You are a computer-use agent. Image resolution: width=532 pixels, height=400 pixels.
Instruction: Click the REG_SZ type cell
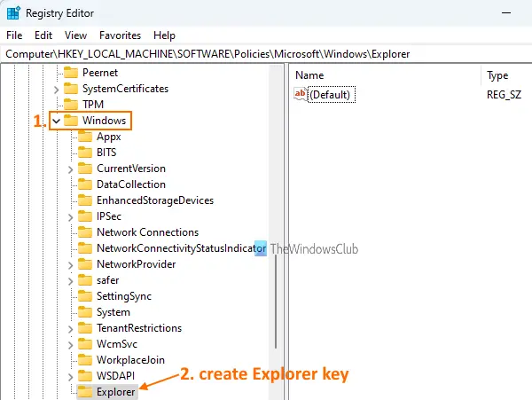tap(504, 95)
